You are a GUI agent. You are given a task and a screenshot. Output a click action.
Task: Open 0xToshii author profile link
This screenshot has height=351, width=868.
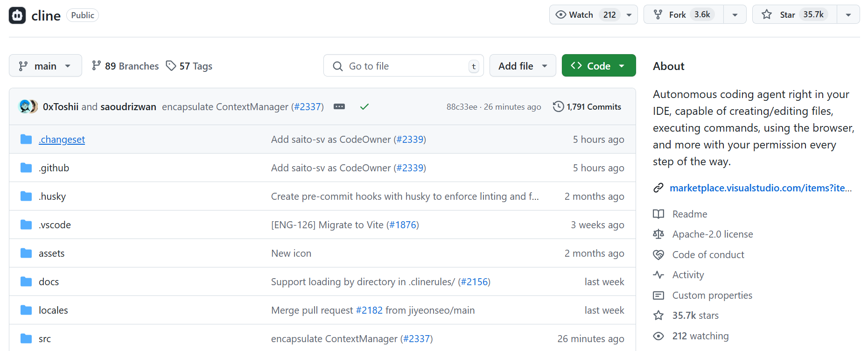(61, 107)
